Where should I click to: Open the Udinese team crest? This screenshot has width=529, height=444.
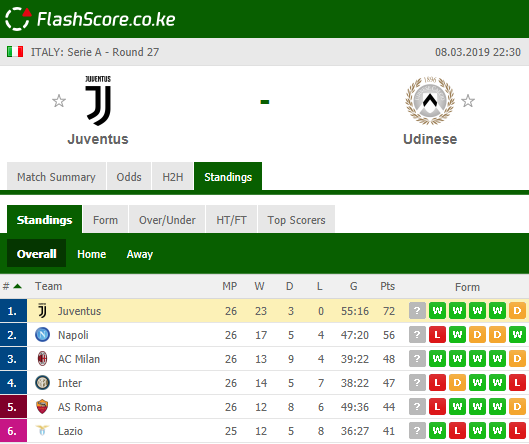(430, 101)
